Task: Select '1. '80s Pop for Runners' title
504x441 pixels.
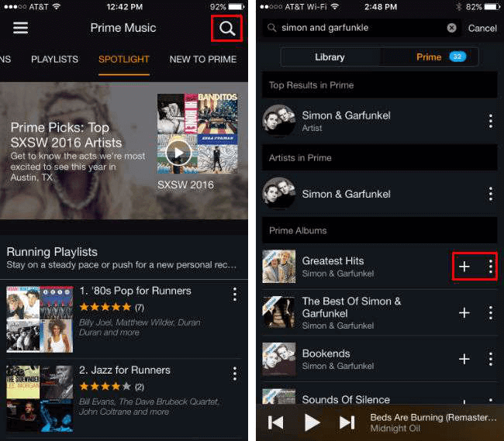Action: [135, 291]
